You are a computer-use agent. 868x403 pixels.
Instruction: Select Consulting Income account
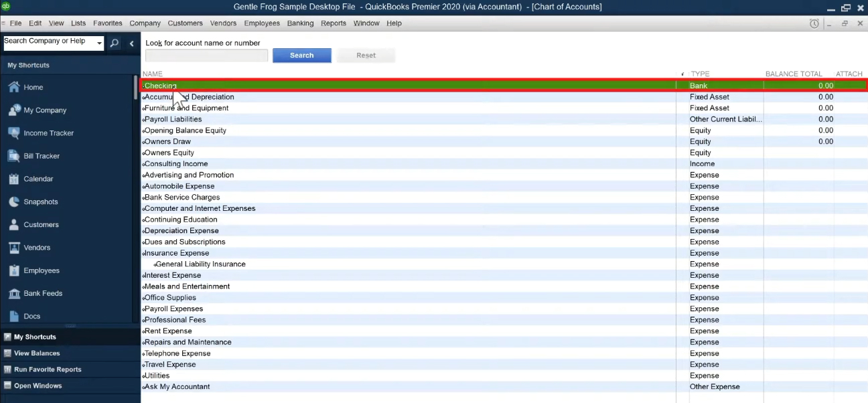504,164
